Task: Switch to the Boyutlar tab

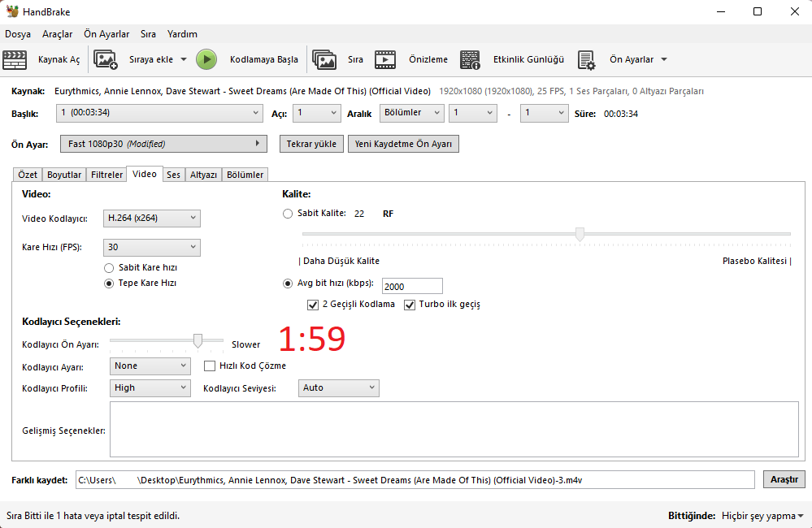Action: [64, 175]
